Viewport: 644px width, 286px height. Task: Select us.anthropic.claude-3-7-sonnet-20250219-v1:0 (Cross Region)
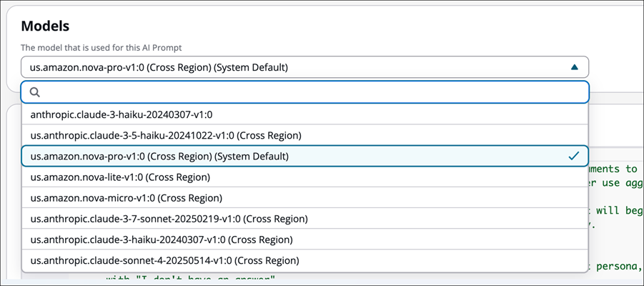pyautogui.click(x=169, y=219)
